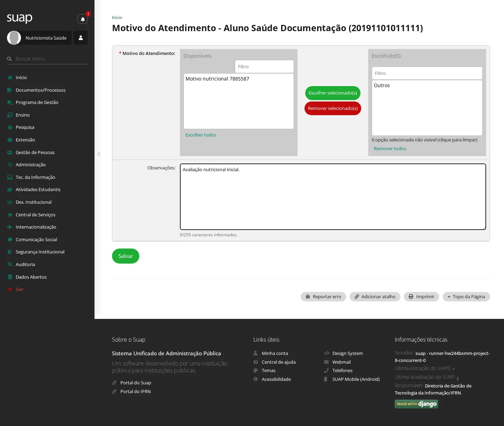Click the Escolhido(S) filter field

tap(427, 73)
